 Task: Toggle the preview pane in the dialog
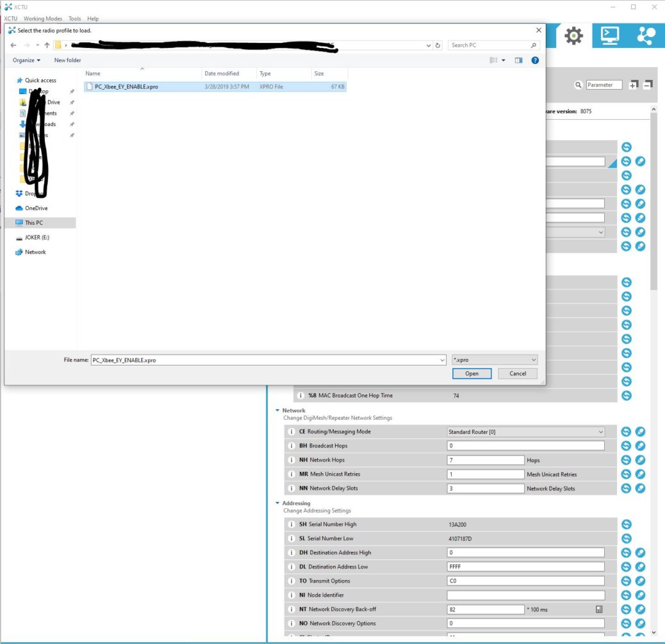pos(520,60)
